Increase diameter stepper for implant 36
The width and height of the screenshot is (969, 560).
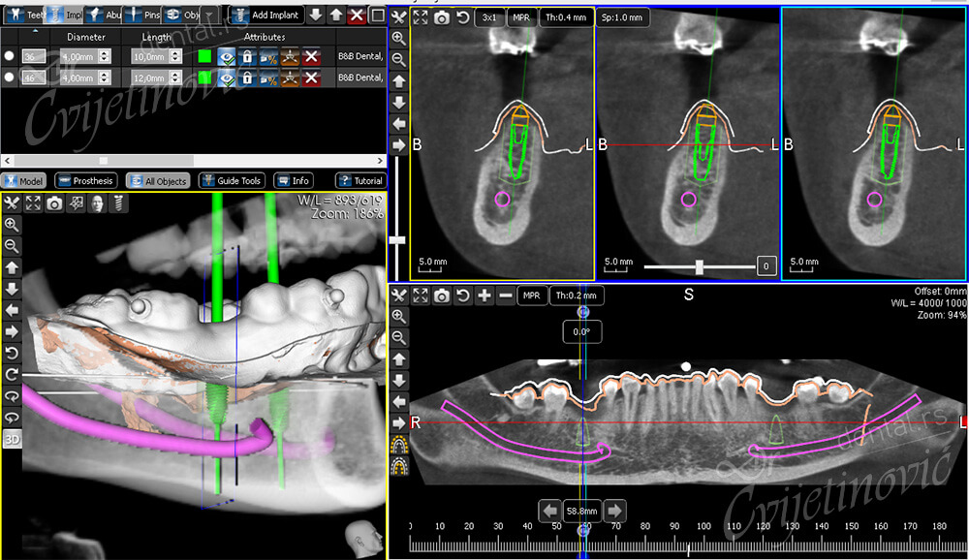pyautogui.click(x=105, y=52)
